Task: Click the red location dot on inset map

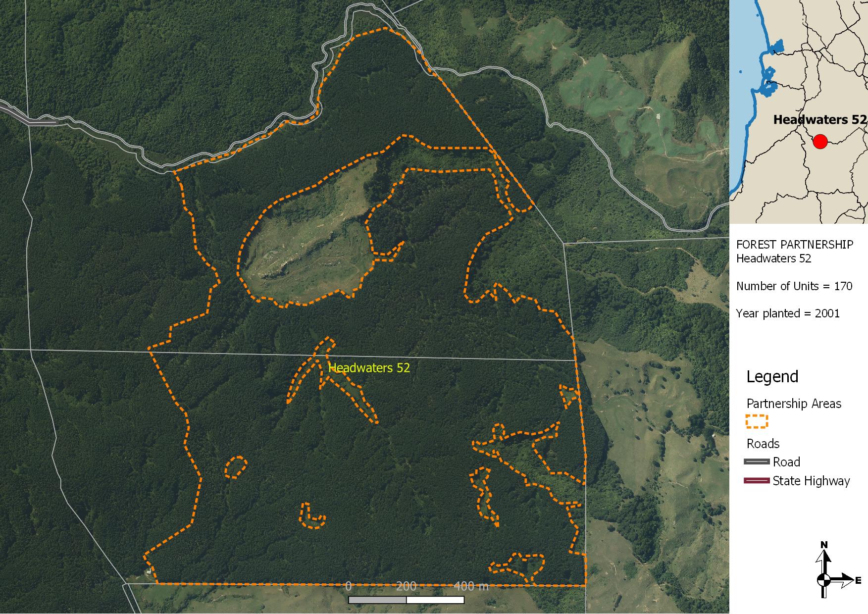Action: tap(820, 142)
